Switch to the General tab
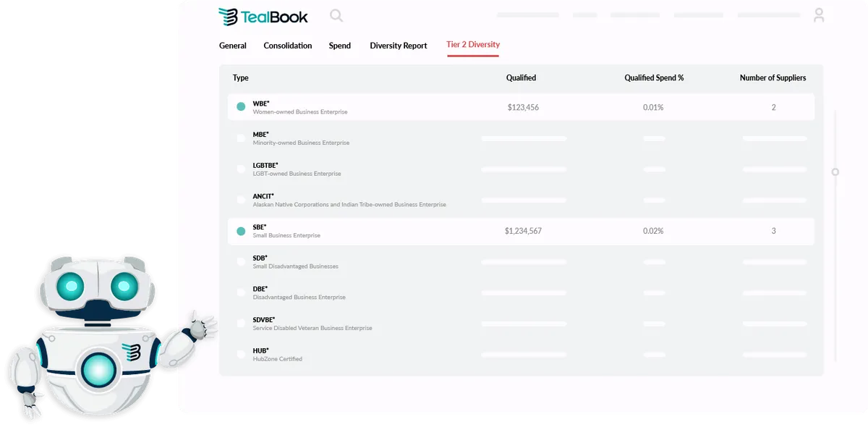The width and height of the screenshot is (868, 430). (x=233, y=46)
